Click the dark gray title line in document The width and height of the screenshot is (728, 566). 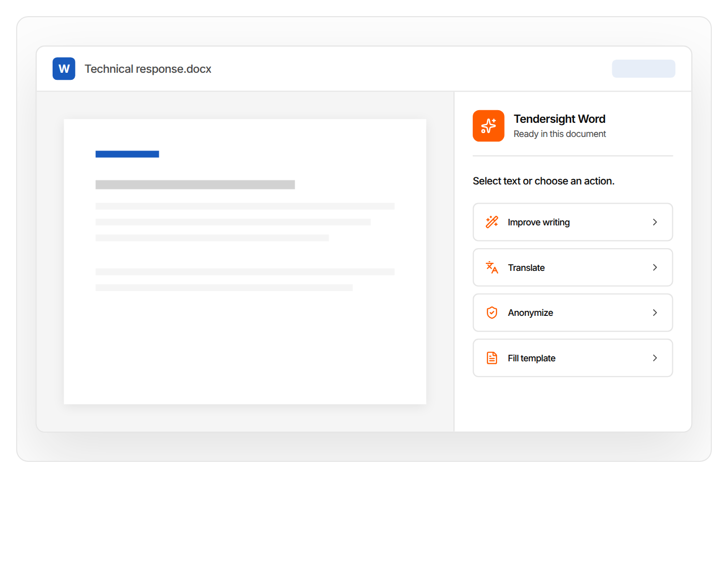point(195,185)
